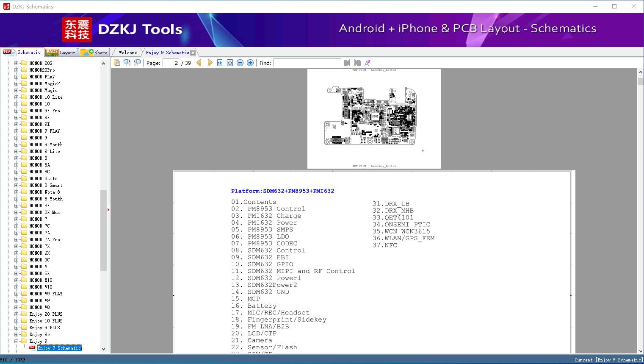Collapse the Enjoy 9 folder
The height and width of the screenshot is (364, 644).
tap(17, 341)
